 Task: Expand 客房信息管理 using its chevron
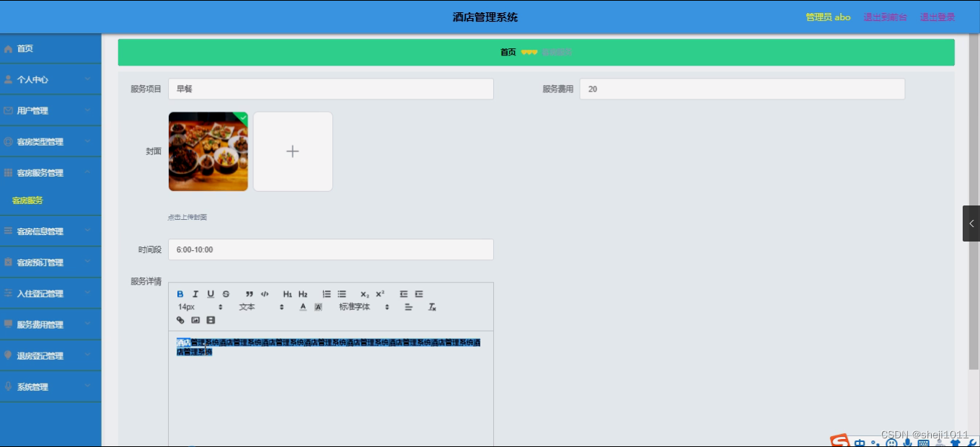pos(87,231)
